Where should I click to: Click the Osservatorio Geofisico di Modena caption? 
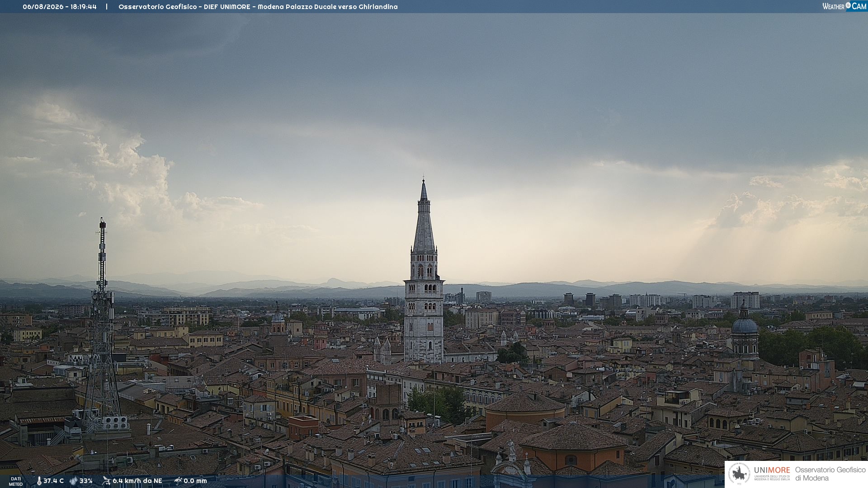pos(830,474)
